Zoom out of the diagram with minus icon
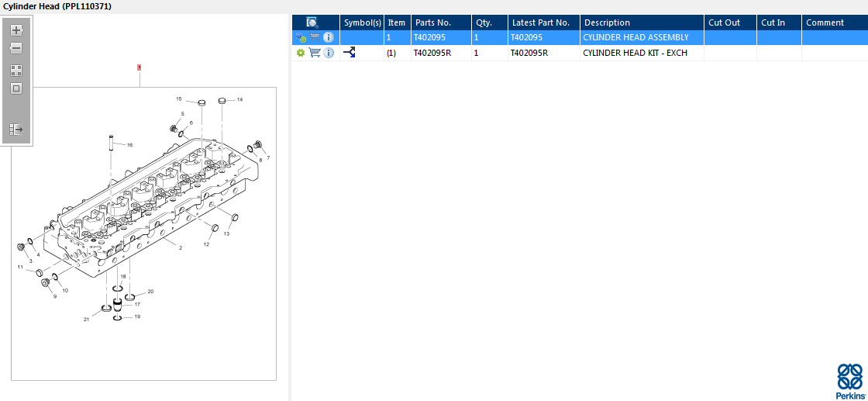Screen dimensions: 868x401 point(16,48)
